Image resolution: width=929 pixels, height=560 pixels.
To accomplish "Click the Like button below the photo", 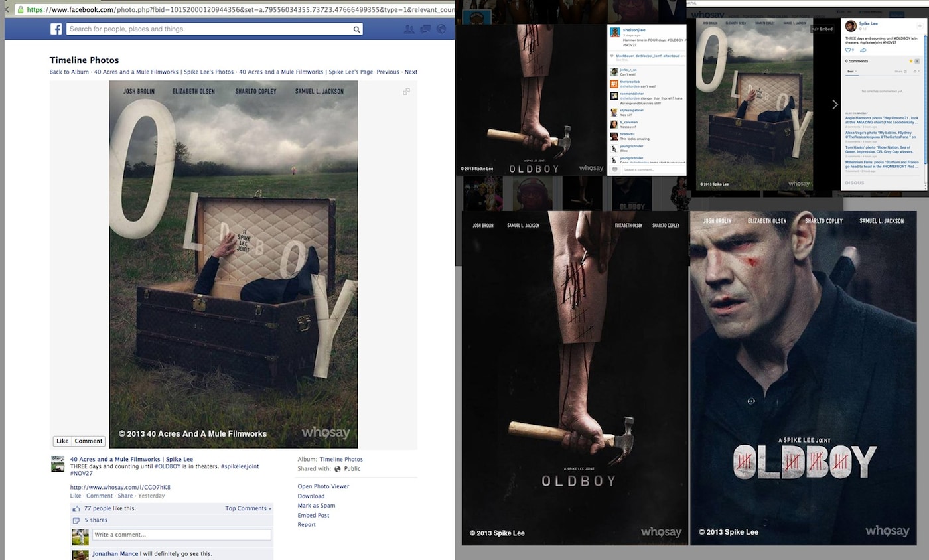I will pyautogui.click(x=62, y=441).
